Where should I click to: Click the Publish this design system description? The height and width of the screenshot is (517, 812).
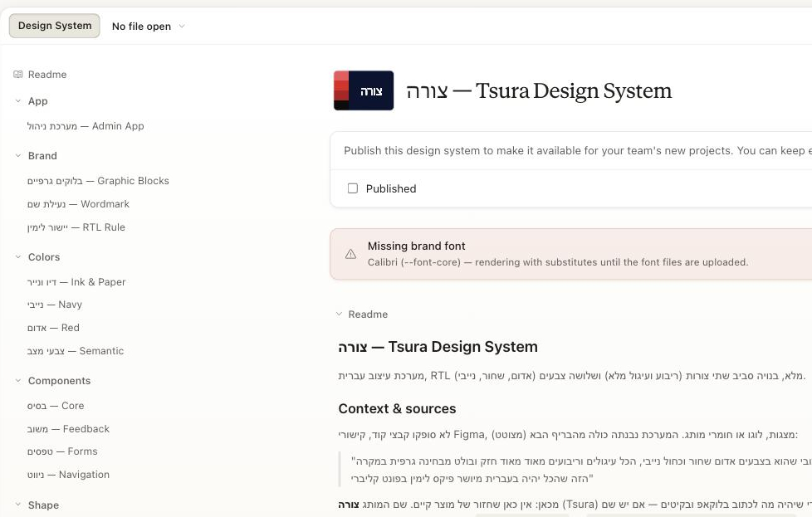[577, 150]
